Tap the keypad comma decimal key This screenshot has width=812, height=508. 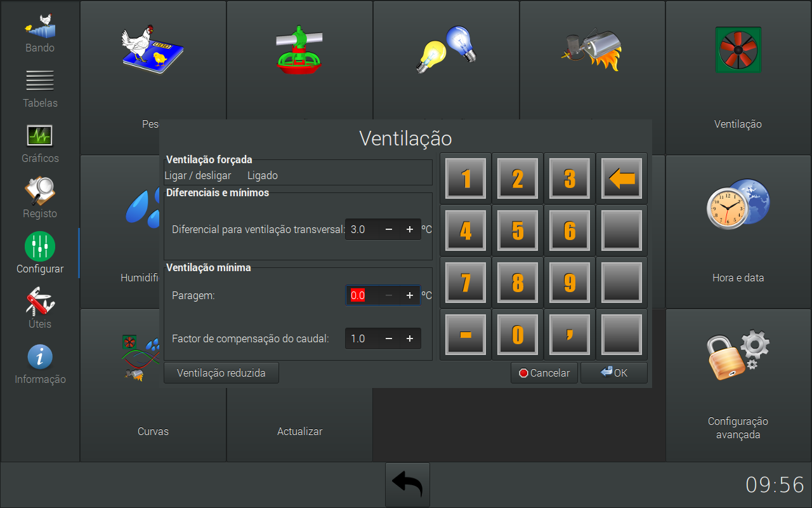tap(570, 335)
